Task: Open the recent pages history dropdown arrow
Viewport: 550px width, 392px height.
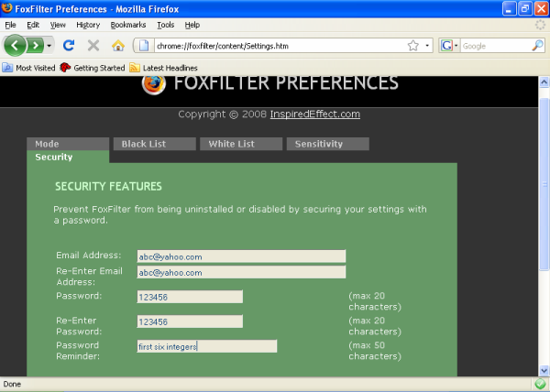Action: 49,46
